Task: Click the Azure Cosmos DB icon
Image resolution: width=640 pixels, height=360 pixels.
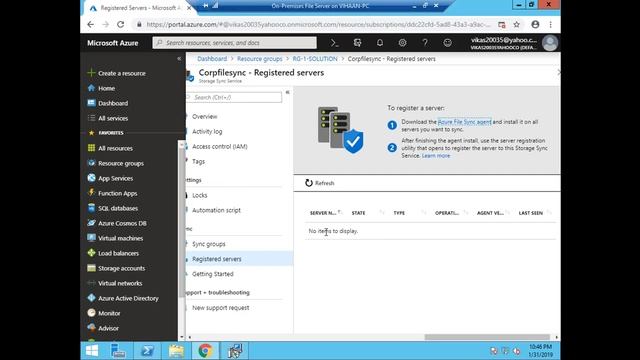Action: (x=91, y=223)
